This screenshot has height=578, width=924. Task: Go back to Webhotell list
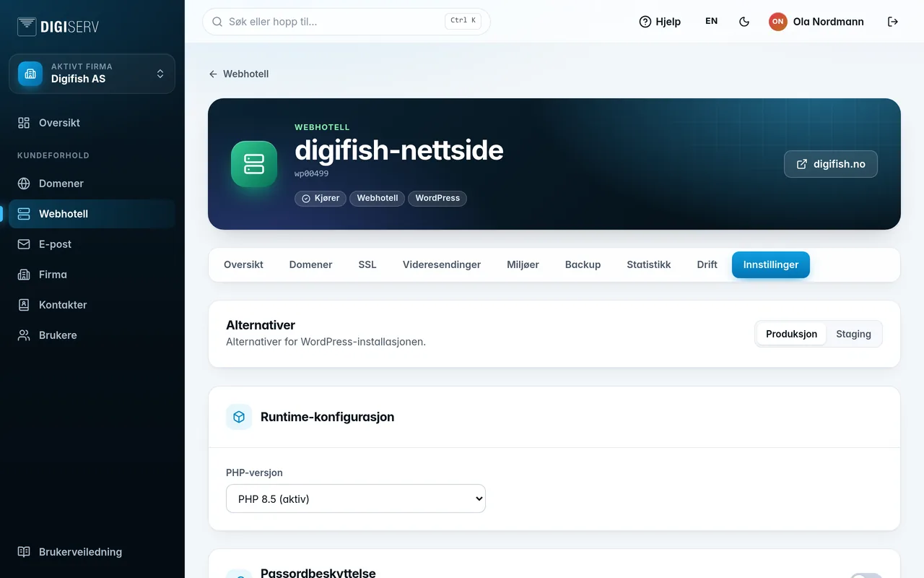tap(239, 74)
